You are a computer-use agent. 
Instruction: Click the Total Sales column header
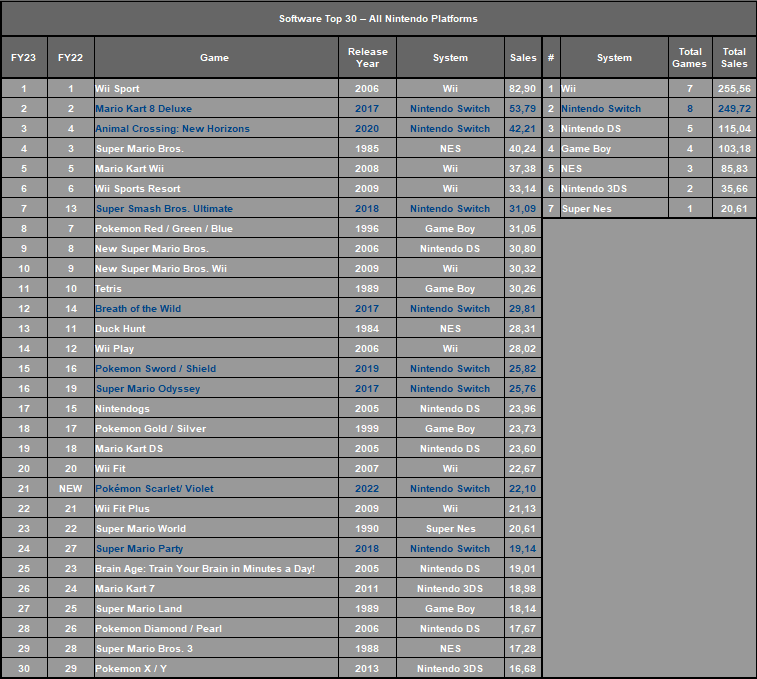point(734,57)
